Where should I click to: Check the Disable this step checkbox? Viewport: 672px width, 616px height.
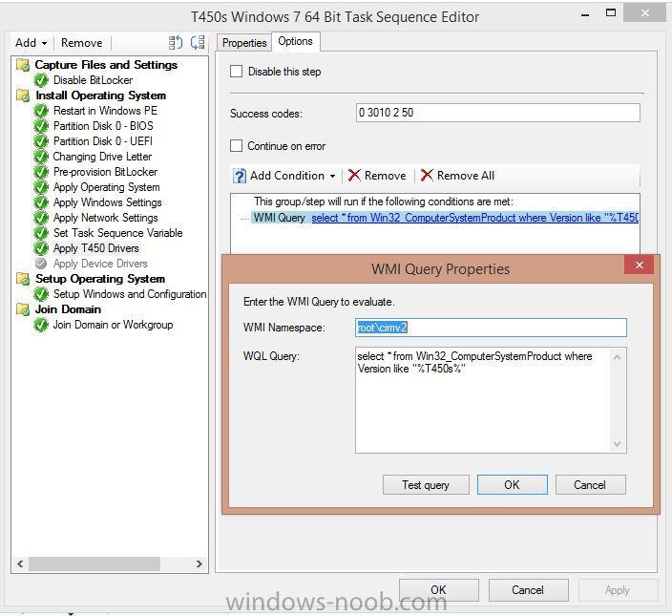point(236,72)
